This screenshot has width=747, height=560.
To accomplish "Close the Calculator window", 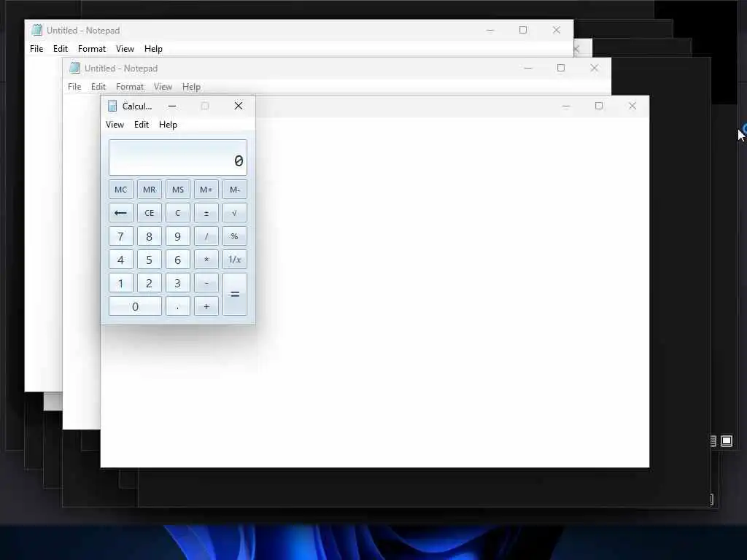I will (239, 106).
